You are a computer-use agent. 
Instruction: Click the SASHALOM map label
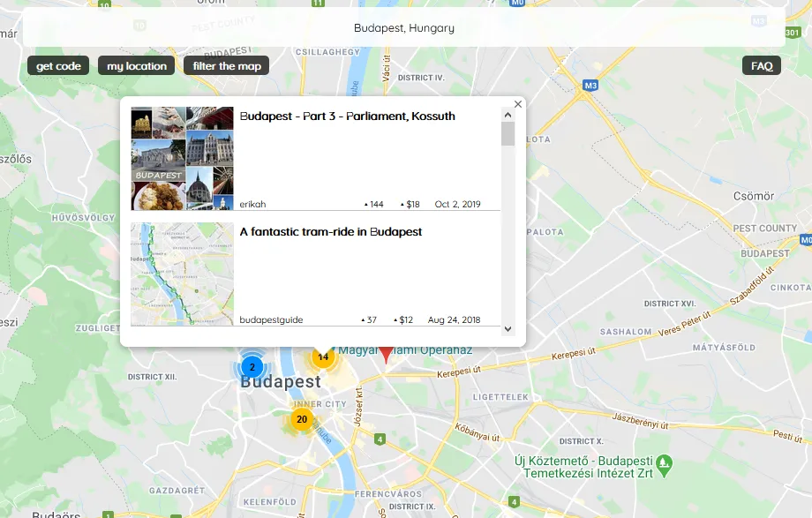[626, 332]
